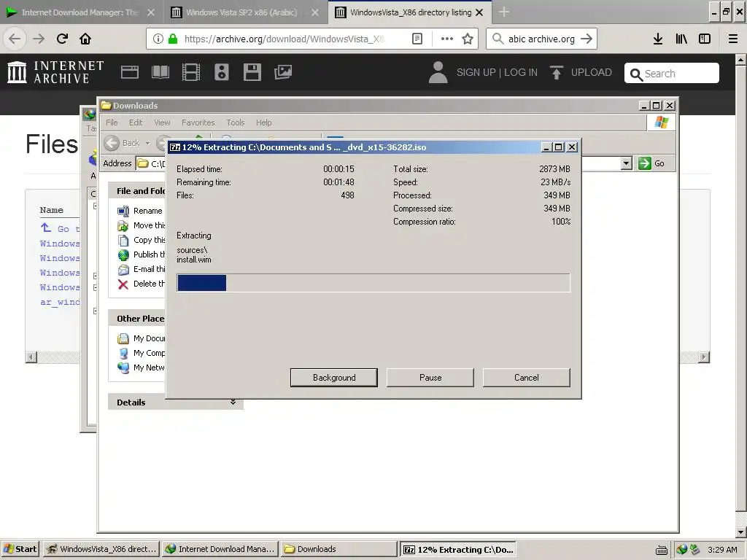
Task: Expand Details section in Downloads window
Action: 233,402
